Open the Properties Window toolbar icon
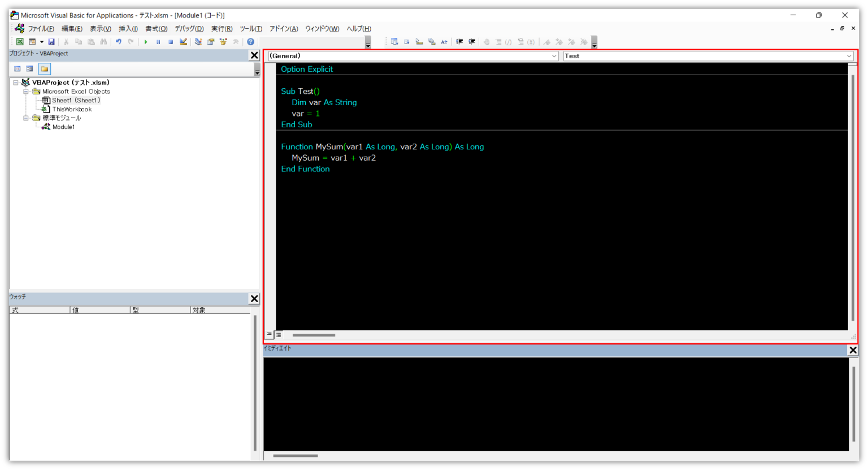 click(211, 42)
